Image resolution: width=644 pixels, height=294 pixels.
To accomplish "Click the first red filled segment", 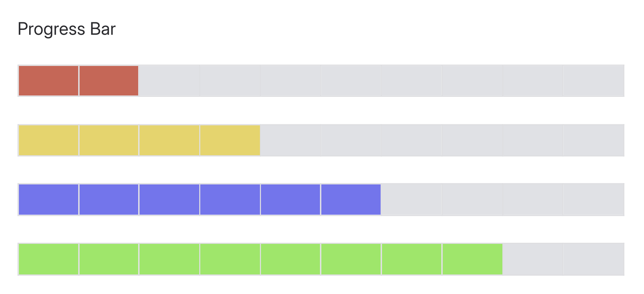I will click(x=49, y=80).
